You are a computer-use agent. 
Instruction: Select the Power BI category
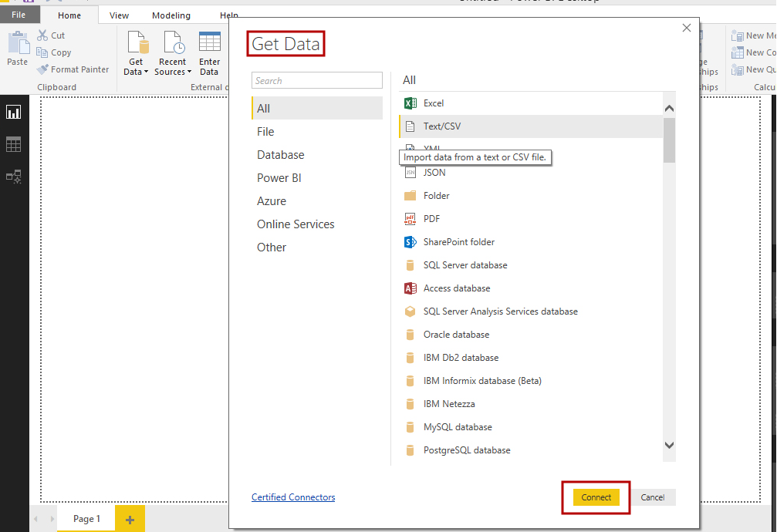pos(317,178)
